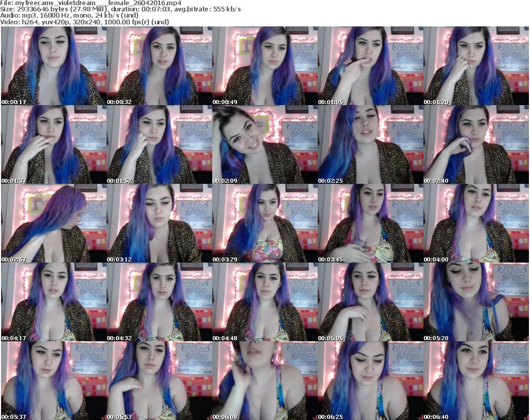This screenshot has height=420, width=530.
Task: Open the 00:05:20 thumbnail
Action: coord(476,302)
